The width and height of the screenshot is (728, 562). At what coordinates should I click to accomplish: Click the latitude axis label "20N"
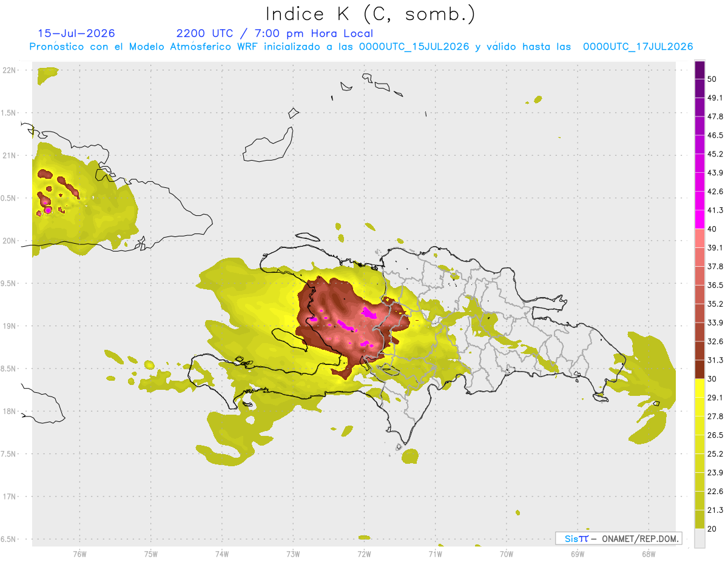click(9, 241)
